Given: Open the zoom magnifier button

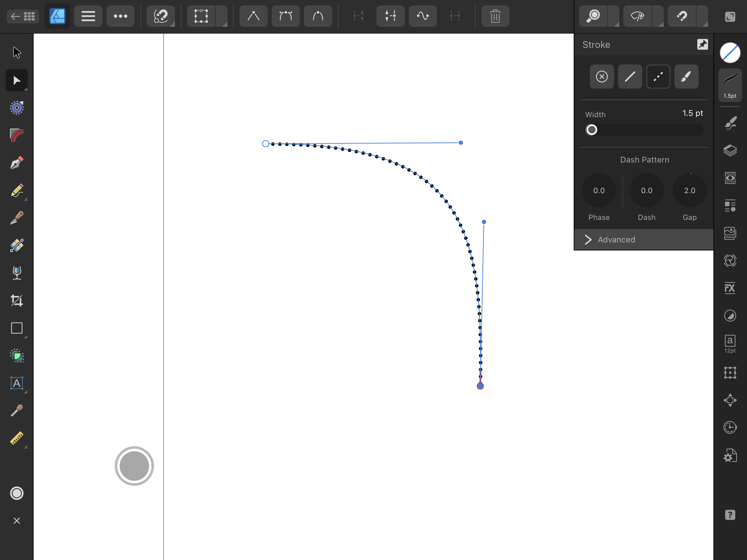Looking at the screenshot, I should (x=594, y=16).
